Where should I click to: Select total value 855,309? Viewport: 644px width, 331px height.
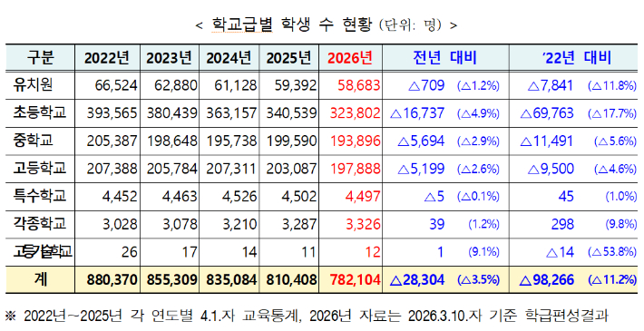click(x=172, y=280)
